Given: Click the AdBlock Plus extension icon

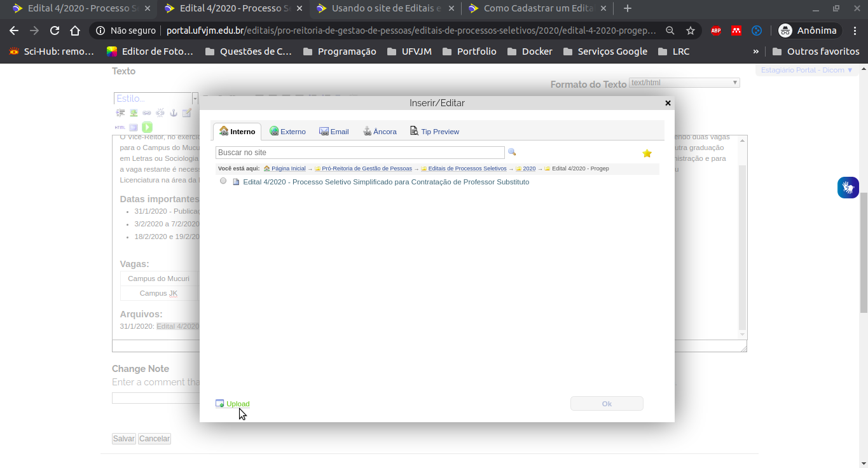Looking at the screenshot, I should point(715,31).
